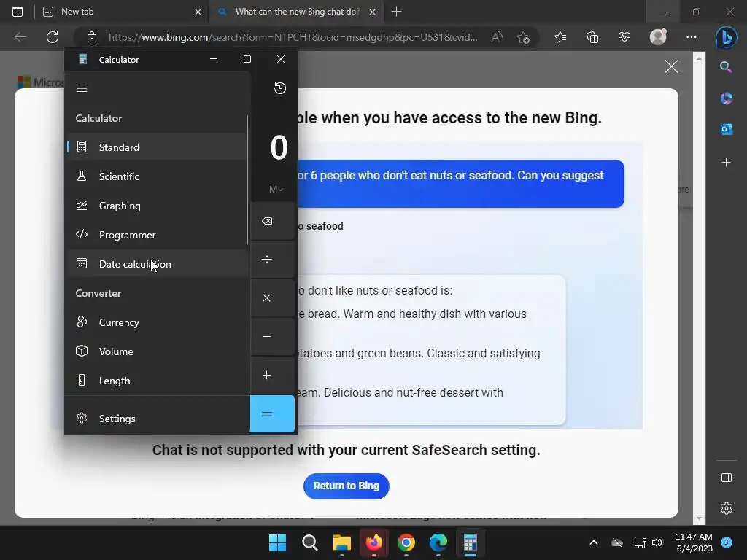Open the Volume converter
Image resolution: width=747 pixels, height=560 pixels.
tap(157, 351)
